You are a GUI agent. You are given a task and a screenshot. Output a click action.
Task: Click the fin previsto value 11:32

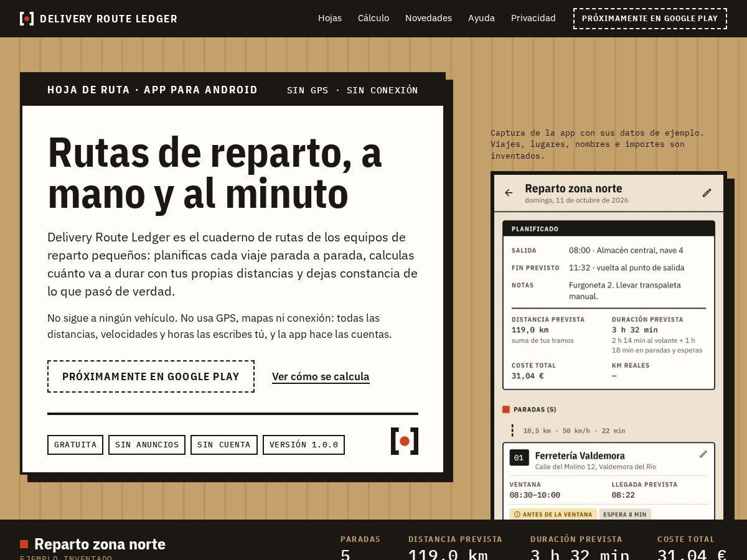coord(627,268)
